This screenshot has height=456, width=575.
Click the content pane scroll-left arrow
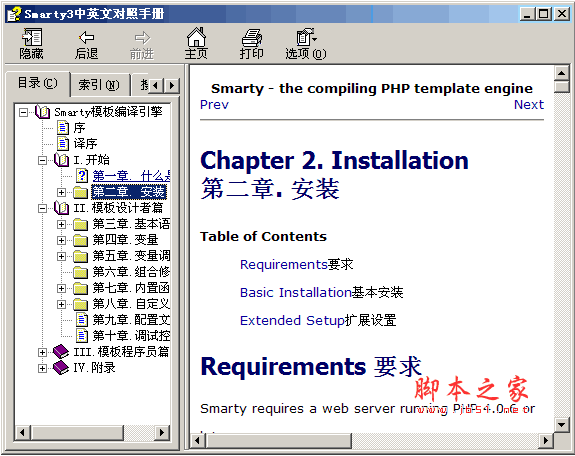198,440
